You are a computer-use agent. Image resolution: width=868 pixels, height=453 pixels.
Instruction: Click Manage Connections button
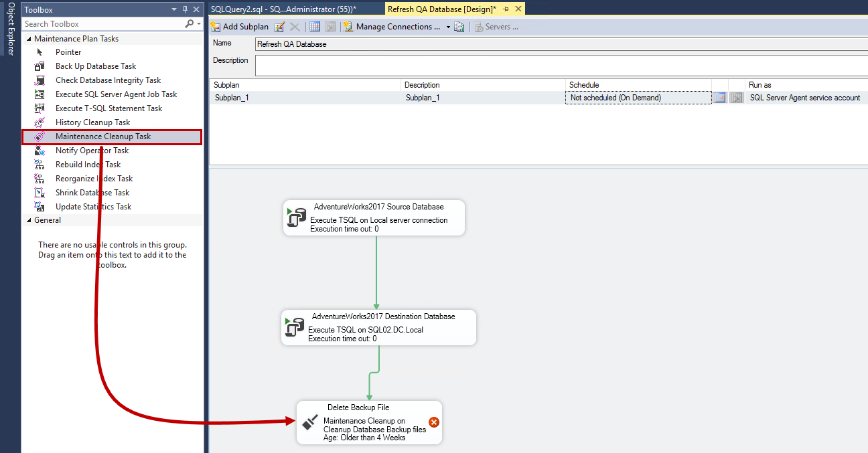point(392,27)
